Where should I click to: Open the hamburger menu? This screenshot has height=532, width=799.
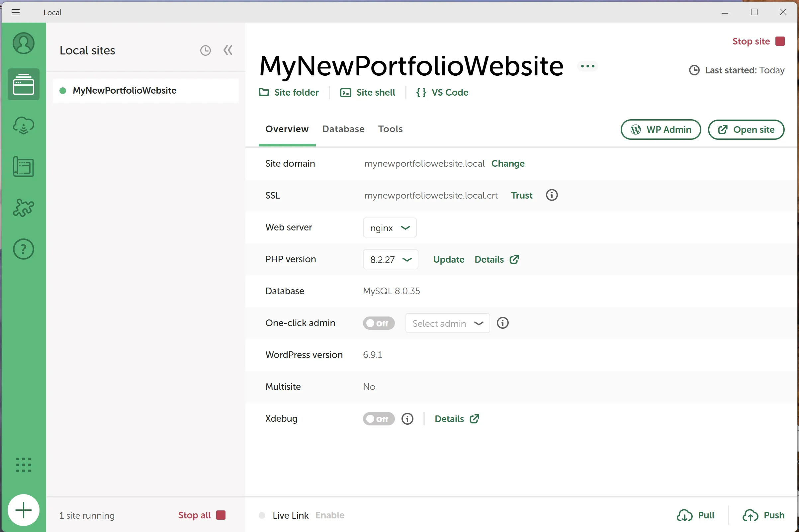[16, 12]
